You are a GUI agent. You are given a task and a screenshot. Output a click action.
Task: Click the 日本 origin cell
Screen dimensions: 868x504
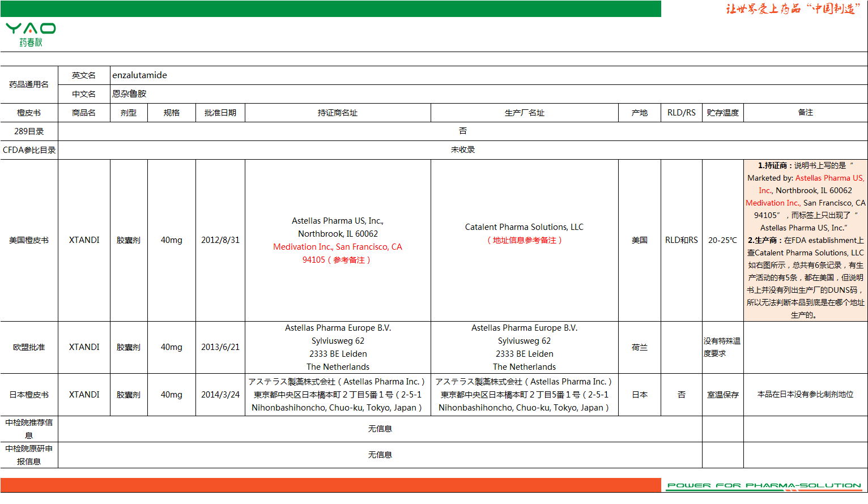pos(640,395)
